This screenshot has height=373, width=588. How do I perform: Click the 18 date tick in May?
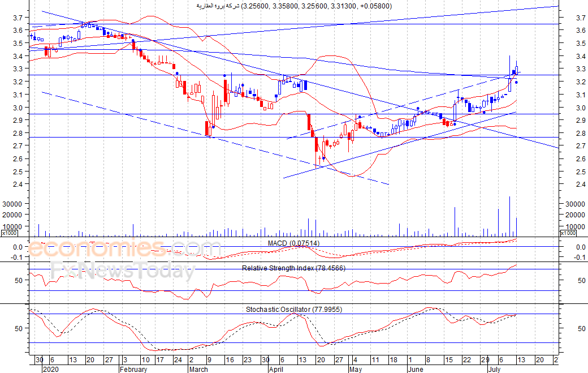click(393, 360)
